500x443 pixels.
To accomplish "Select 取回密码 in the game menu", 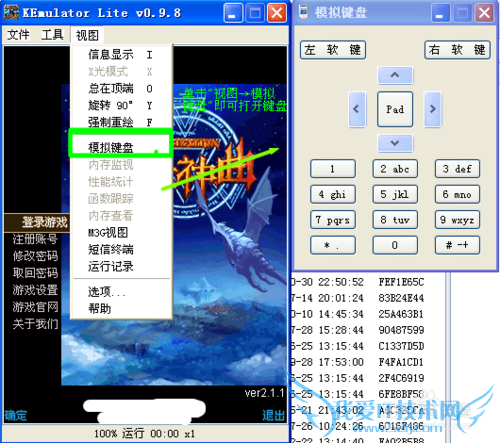I will click(x=35, y=273).
